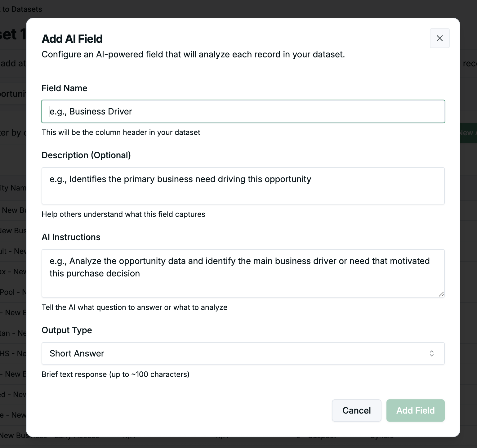Screen dimensions: 477x448
Task: Cancel adding the AI field
Action: click(356, 410)
